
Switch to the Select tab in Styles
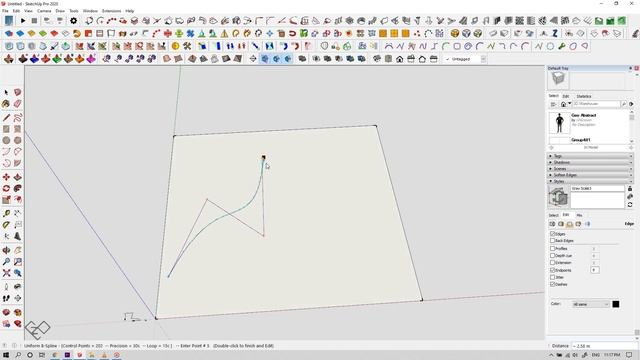tap(553, 215)
